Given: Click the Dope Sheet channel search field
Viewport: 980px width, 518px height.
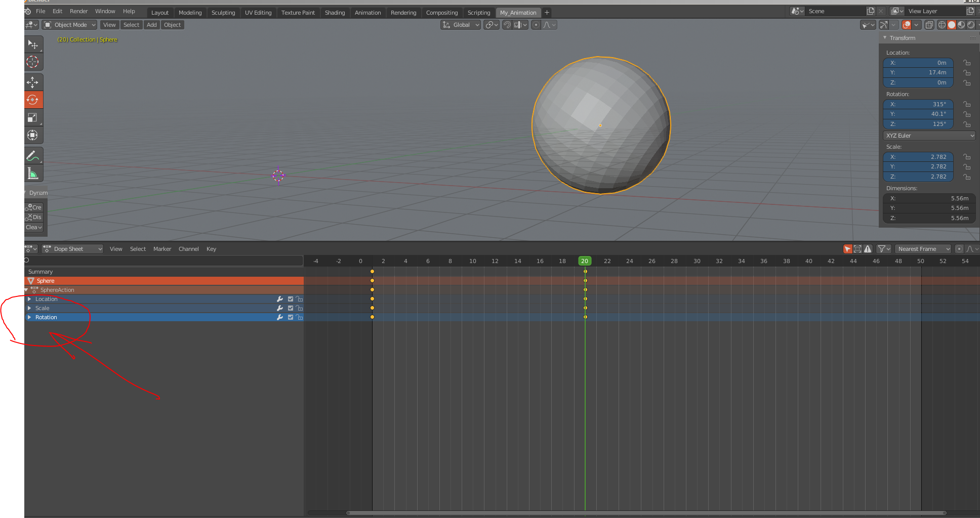Looking at the screenshot, I should point(164,260).
